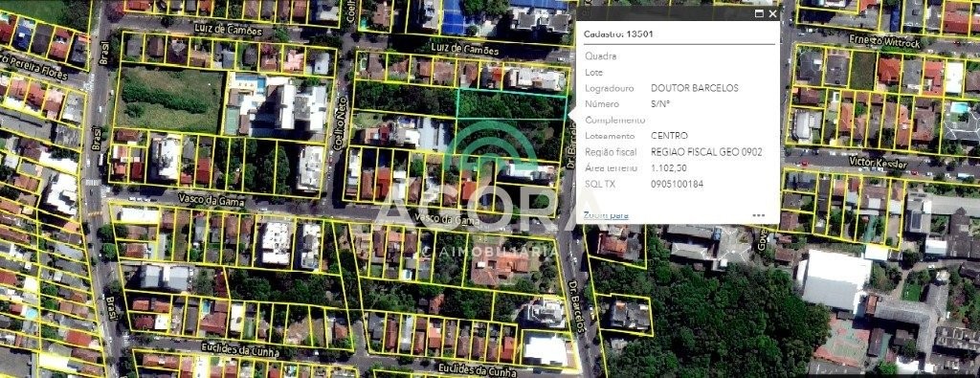Click the 'Zoom para' link
The height and width of the screenshot is (378, 980).
(x=606, y=215)
